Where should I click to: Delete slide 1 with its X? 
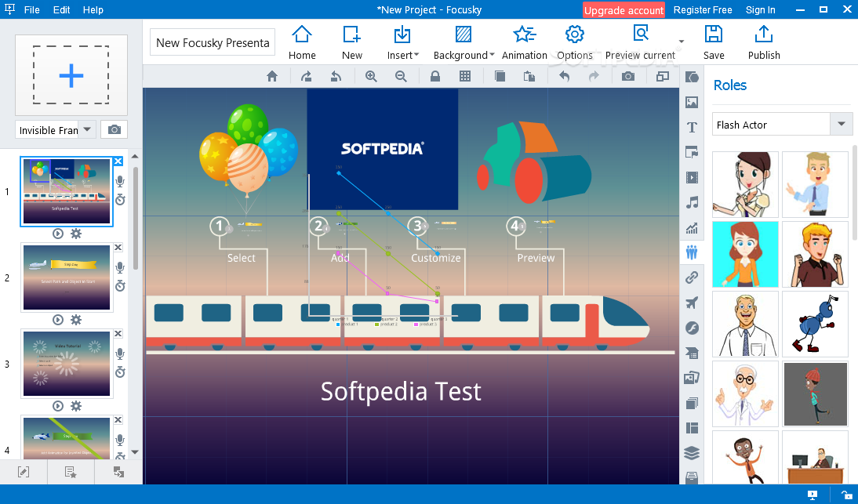118,161
